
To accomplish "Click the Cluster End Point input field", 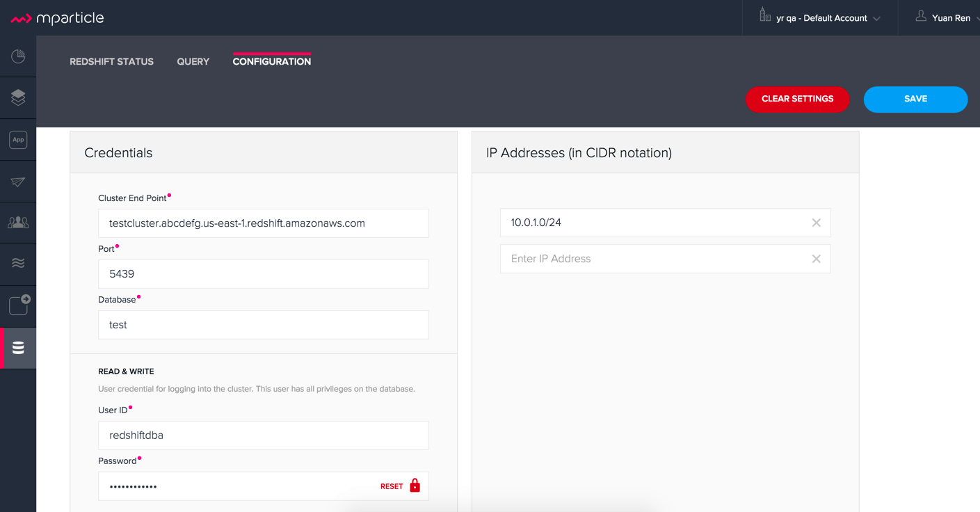I will coord(263,223).
